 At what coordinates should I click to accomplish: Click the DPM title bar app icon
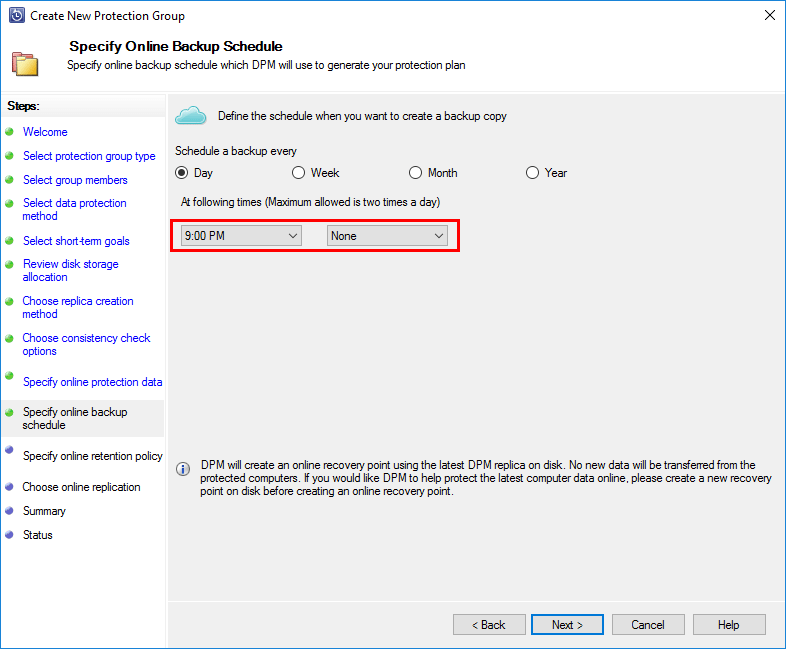pos(17,16)
